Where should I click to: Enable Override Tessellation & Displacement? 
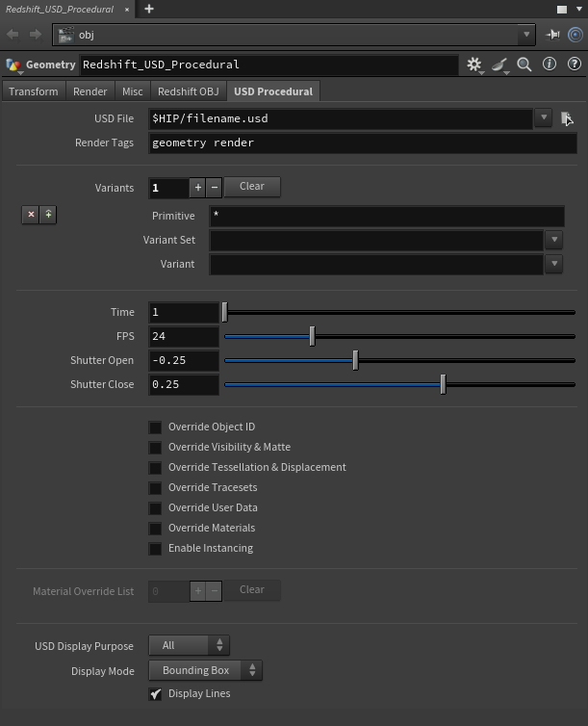pos(155,468)
